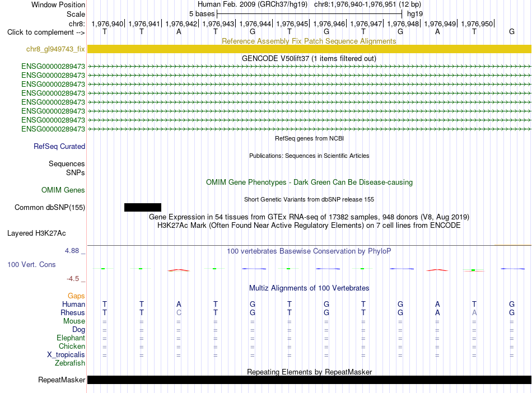Click the chr8: ruler label
Viewport: 532px width, 393px height.
pos(77,24)
